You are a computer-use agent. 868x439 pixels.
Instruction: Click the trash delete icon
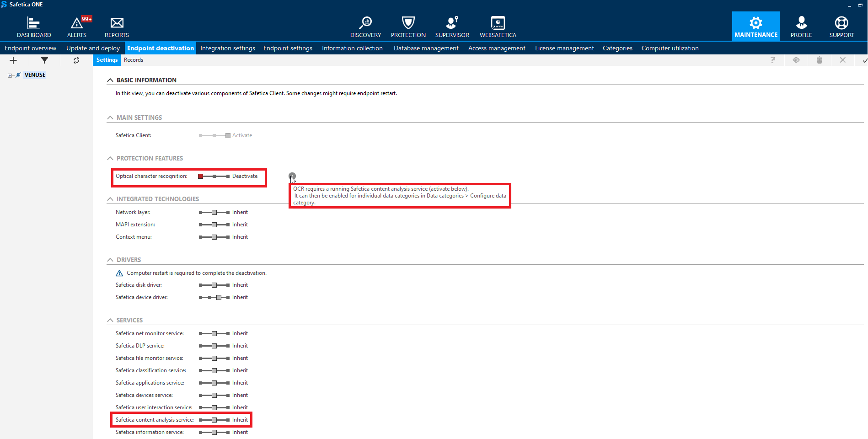click(820, 60)
